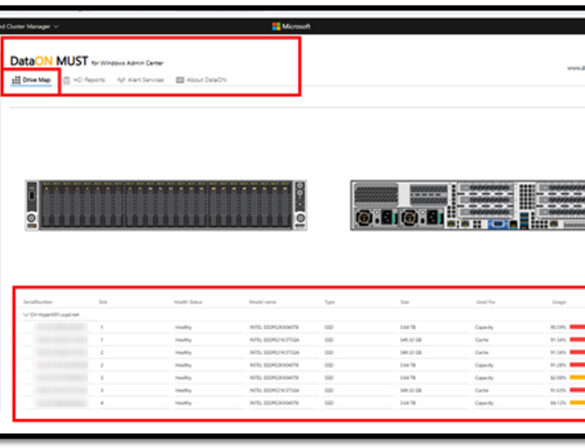Sort by SerialNumber column header

click(x=38, y=302)
